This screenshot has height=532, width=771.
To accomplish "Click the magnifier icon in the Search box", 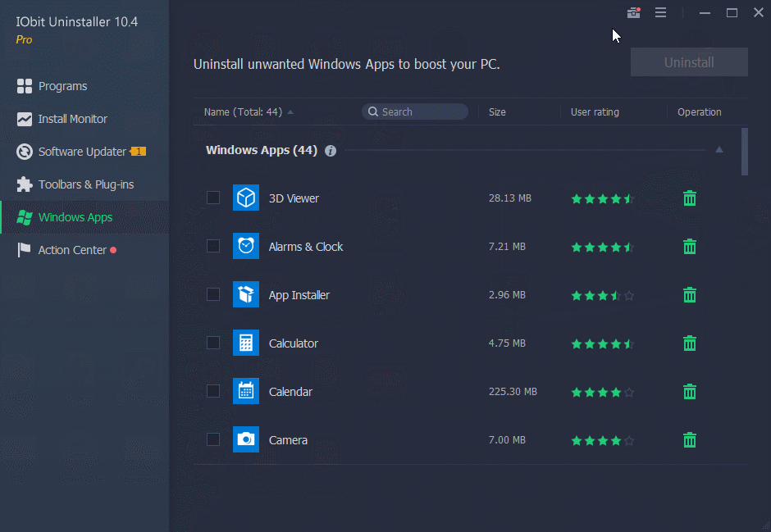I will 373,111.
